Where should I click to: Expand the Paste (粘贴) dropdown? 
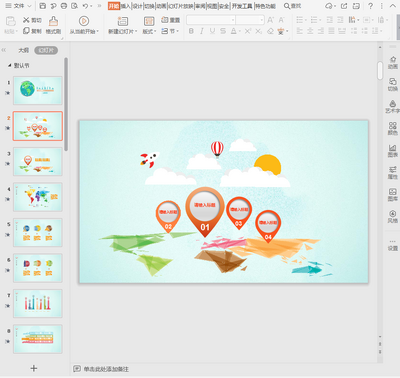coord(11,31)
